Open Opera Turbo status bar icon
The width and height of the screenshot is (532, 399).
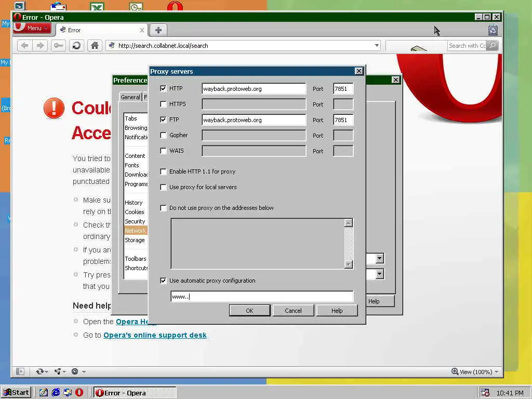[75, 371]
